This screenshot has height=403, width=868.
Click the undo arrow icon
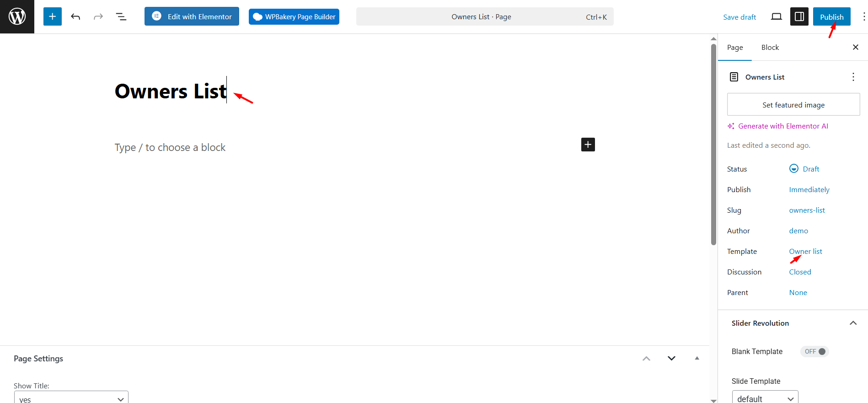tap(75, 17)
